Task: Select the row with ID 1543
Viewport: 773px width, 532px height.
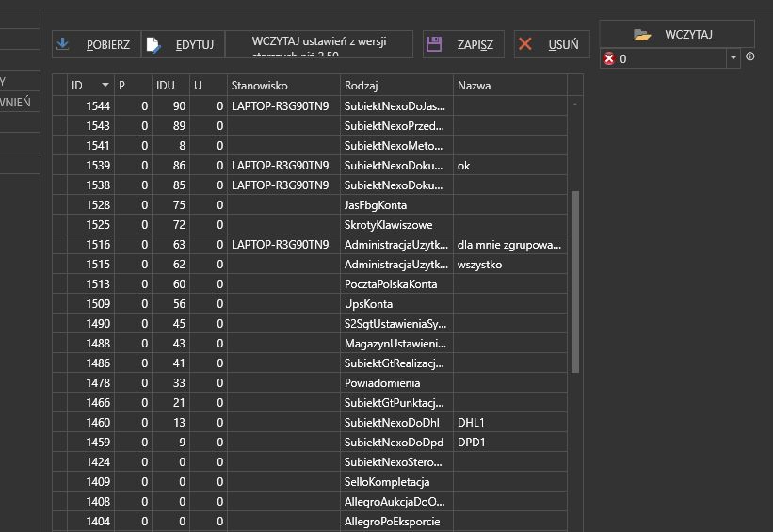Action: click(310, 126)
